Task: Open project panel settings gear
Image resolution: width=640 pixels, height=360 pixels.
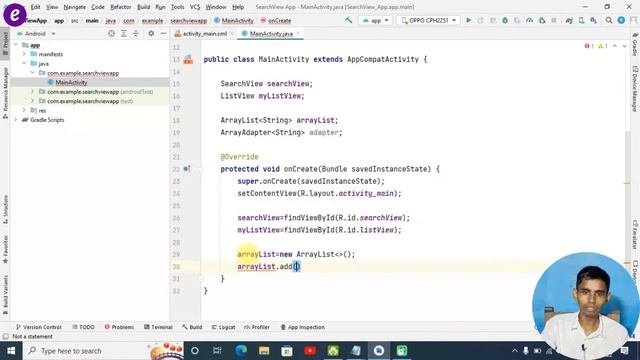Action: tap(151, 33)
